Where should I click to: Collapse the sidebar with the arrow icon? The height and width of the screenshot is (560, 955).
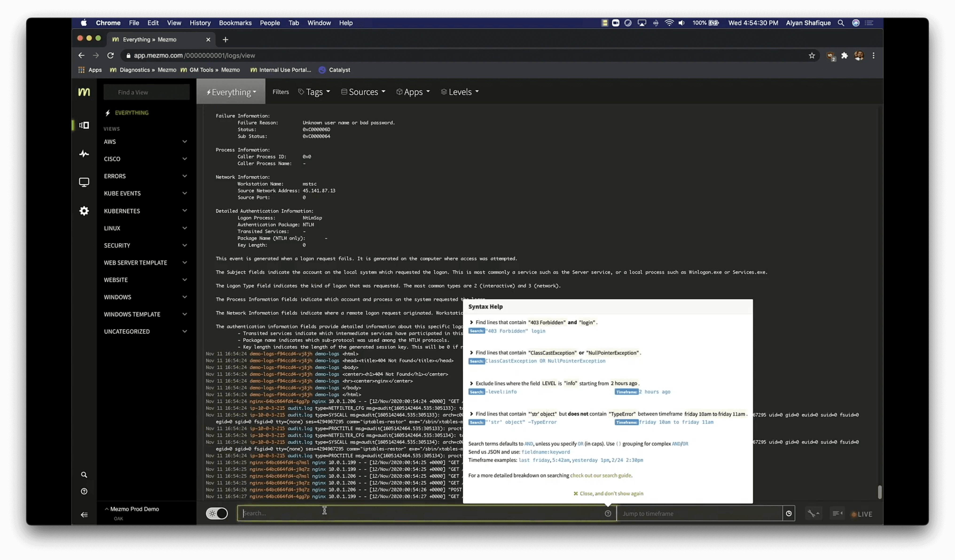tap(84, 514)
